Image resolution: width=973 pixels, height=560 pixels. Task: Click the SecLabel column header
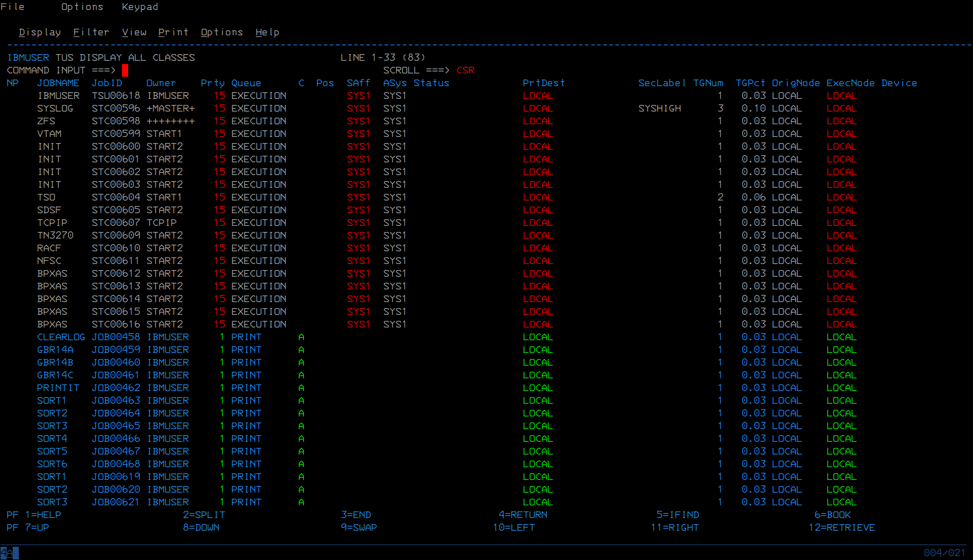click(x=662, y=83)
